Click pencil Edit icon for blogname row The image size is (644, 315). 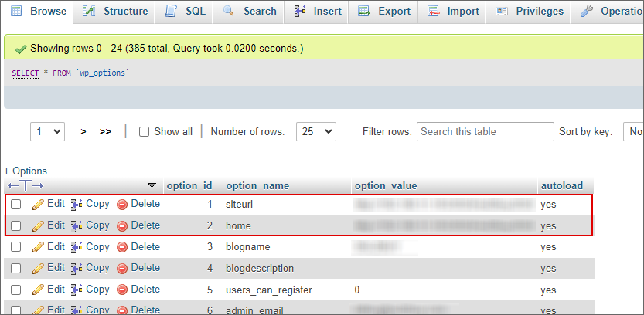[38, 247]
